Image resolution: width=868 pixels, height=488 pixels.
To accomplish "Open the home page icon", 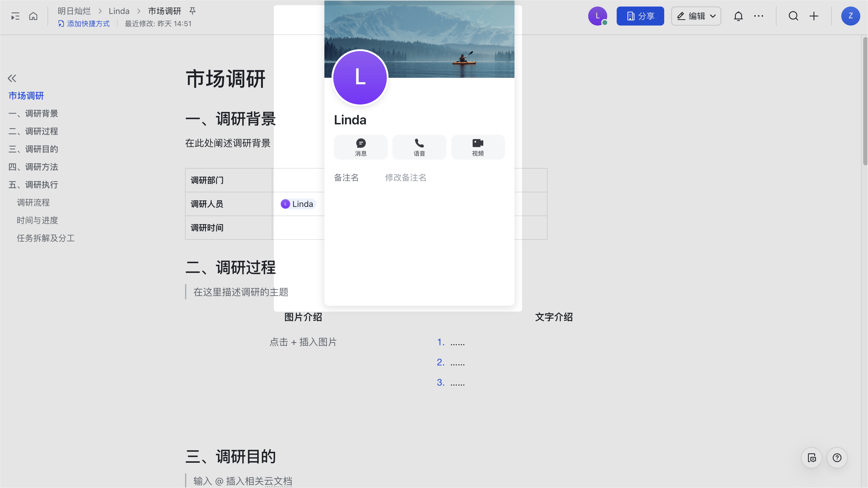I will point(33,16).
